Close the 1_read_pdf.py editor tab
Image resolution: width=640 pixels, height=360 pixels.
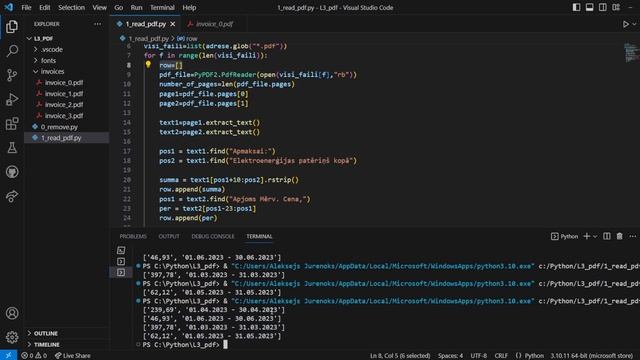coord(173,24)
